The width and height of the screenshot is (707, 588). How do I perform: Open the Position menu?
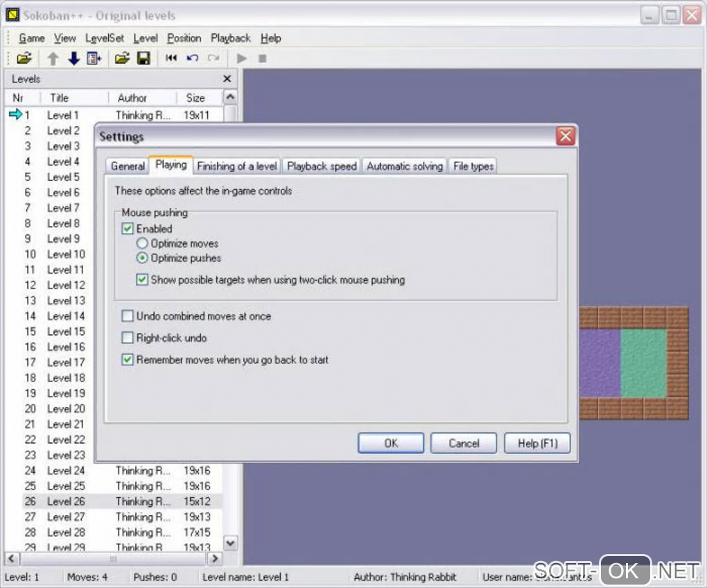coord(184,38)
